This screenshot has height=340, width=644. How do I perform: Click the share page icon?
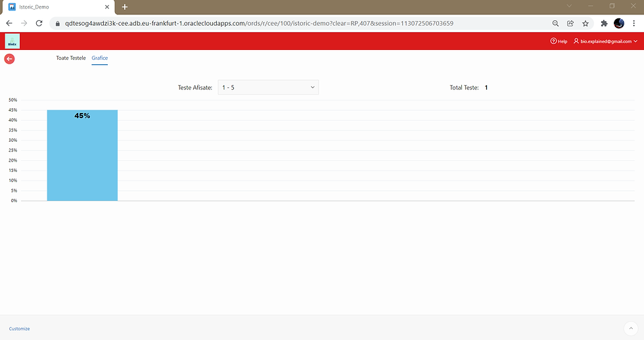coord(570,24)
